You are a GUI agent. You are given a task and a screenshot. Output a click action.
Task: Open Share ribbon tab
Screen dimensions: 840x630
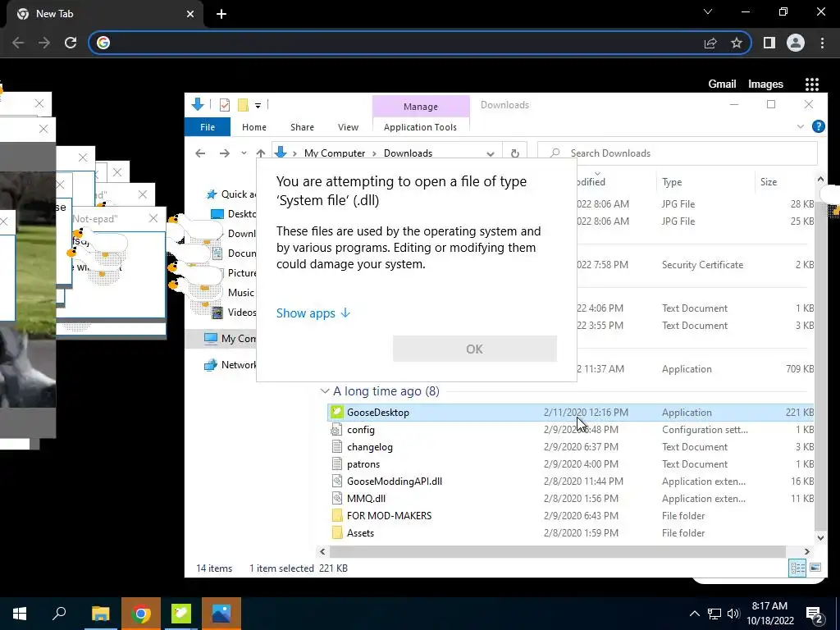tap(302, 127)
